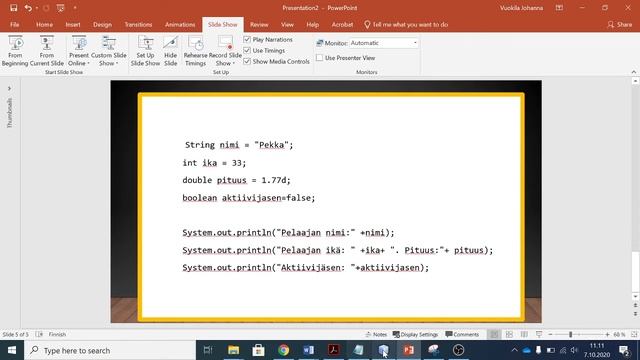Image resolution: width=640 pixels, height=360 pixels.
Task: Toggle Show Media Controls checkbox
Action: [x=247, y=62]
